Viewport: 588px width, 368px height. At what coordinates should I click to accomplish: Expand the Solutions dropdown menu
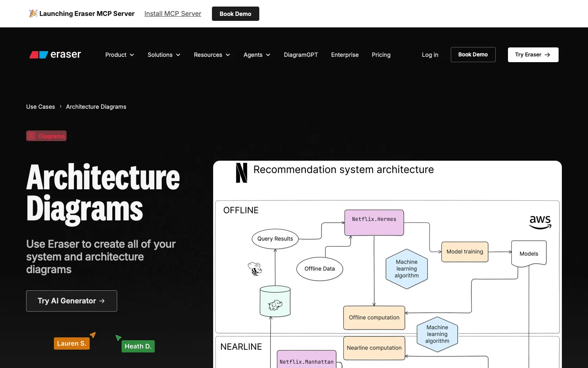[164, 55]
